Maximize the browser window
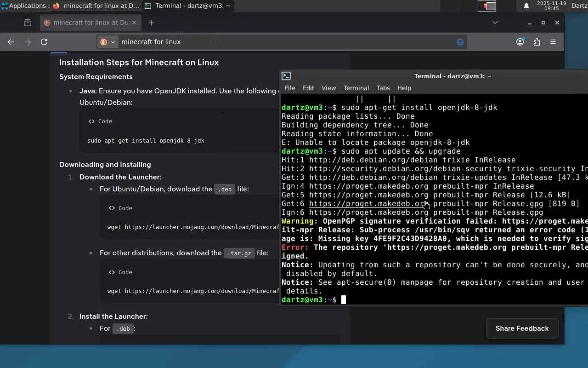The height and width of the screenshot is (368, 588). (543, 23)
